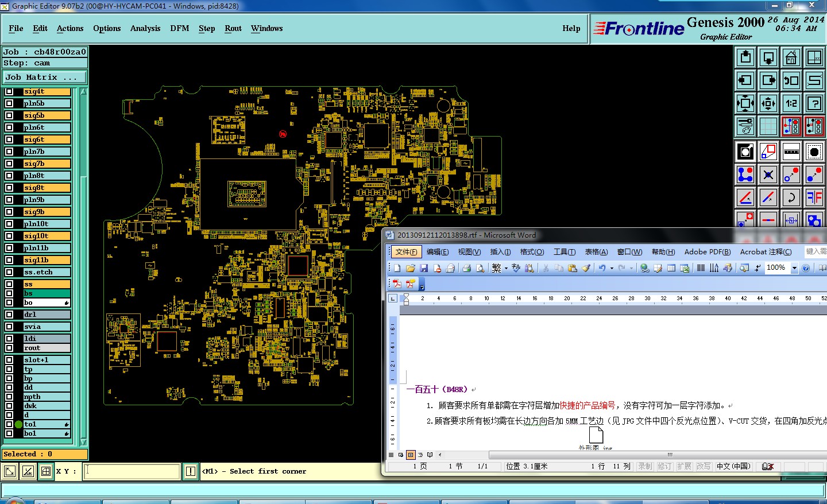The image size is (827, 504).
Task: Open the graphic control wrench-palette icon
Action: 745,126
